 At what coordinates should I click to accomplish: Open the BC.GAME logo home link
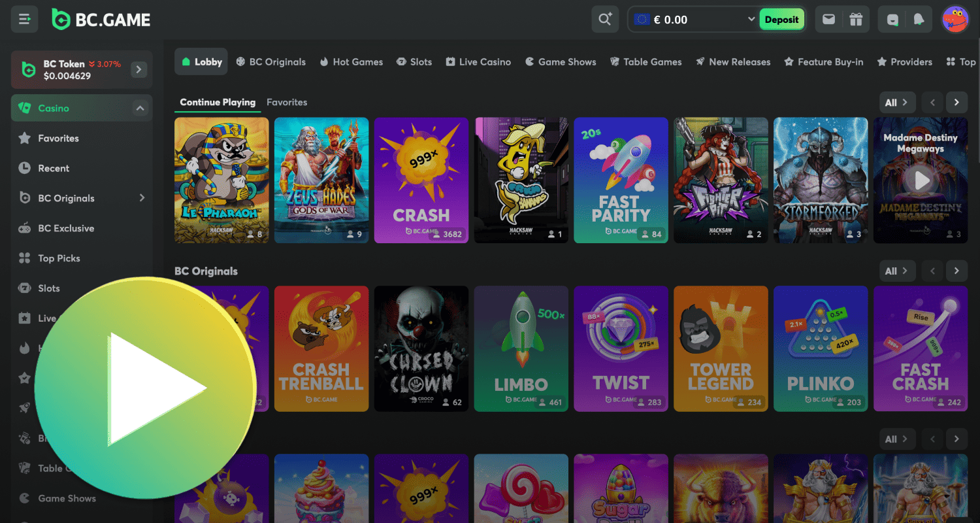101,20
